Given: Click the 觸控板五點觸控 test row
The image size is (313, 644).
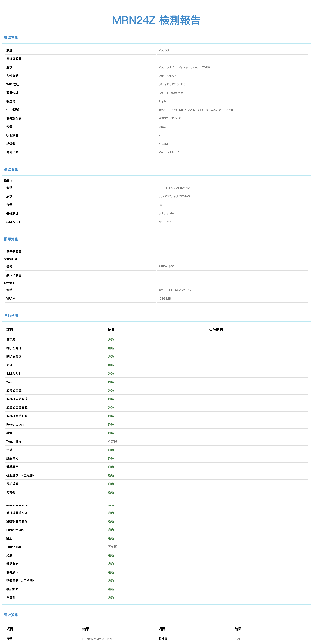Looking at the screenshot, I should point(156,399).
